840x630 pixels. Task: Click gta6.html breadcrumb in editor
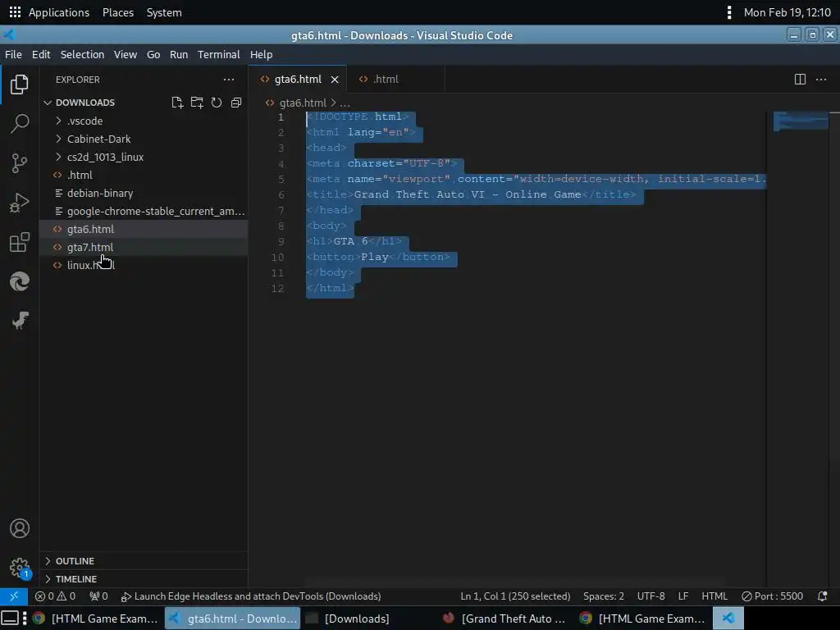[303, 103]
